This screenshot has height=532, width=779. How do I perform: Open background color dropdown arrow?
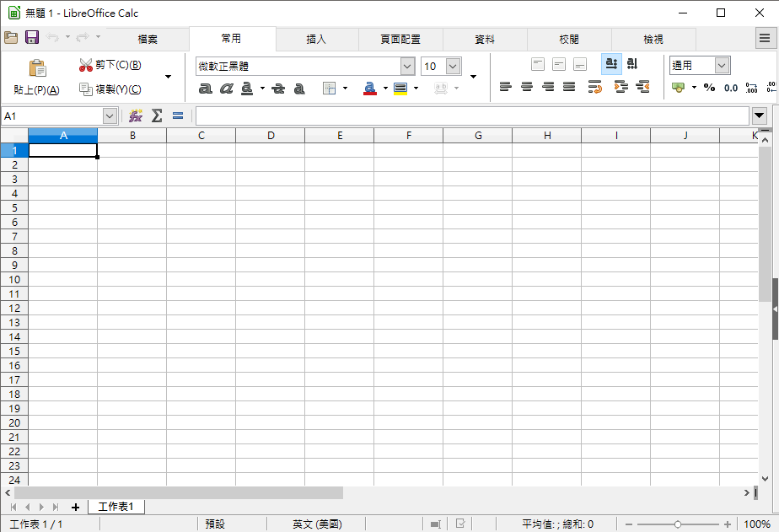(x=416, y=89)
